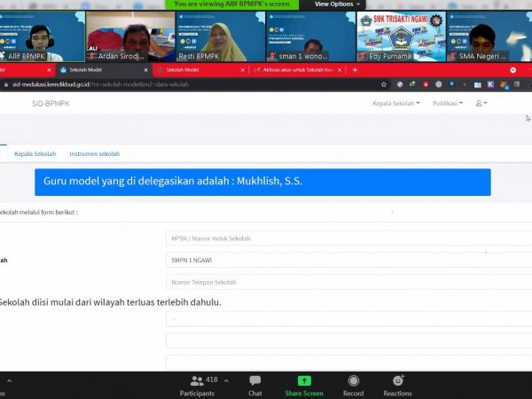Select sman 1 wono video thumbnail

pyautogui.click(x=311, y=36)
